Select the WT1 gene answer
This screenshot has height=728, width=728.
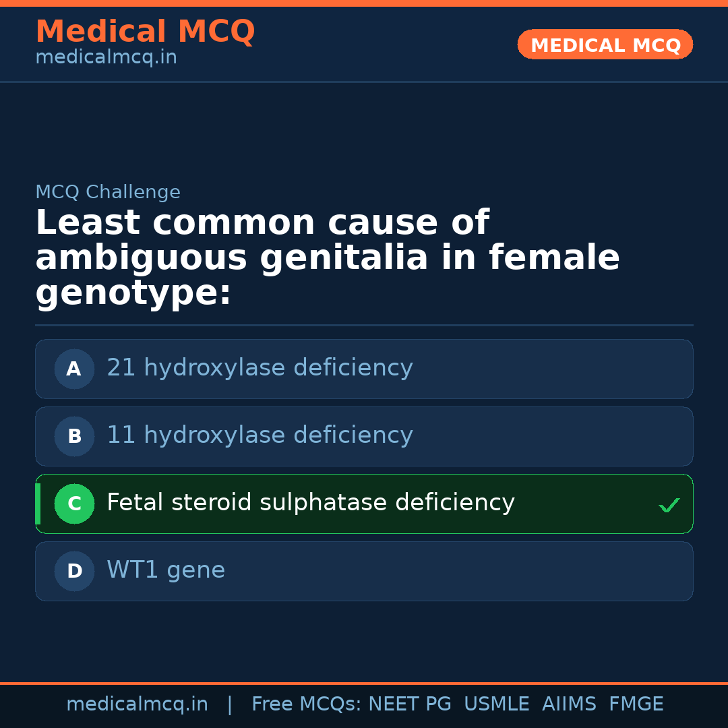pos(166,570)
